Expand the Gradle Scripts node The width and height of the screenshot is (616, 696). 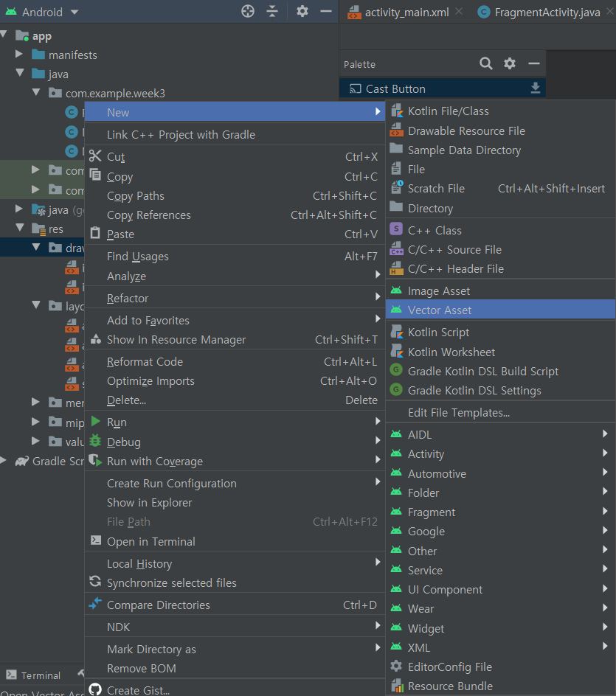click(4, 460)
